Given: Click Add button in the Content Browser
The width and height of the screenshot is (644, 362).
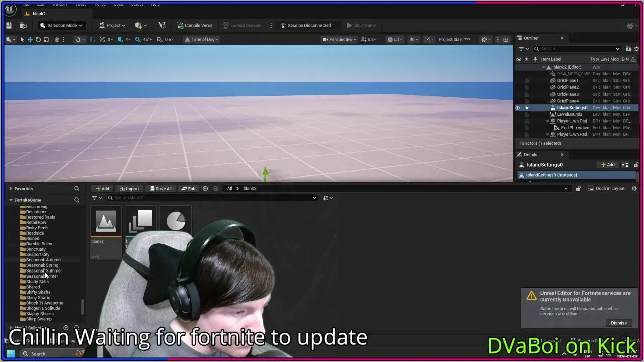Looking at the screenshot, I should click(x=102, y=189).
